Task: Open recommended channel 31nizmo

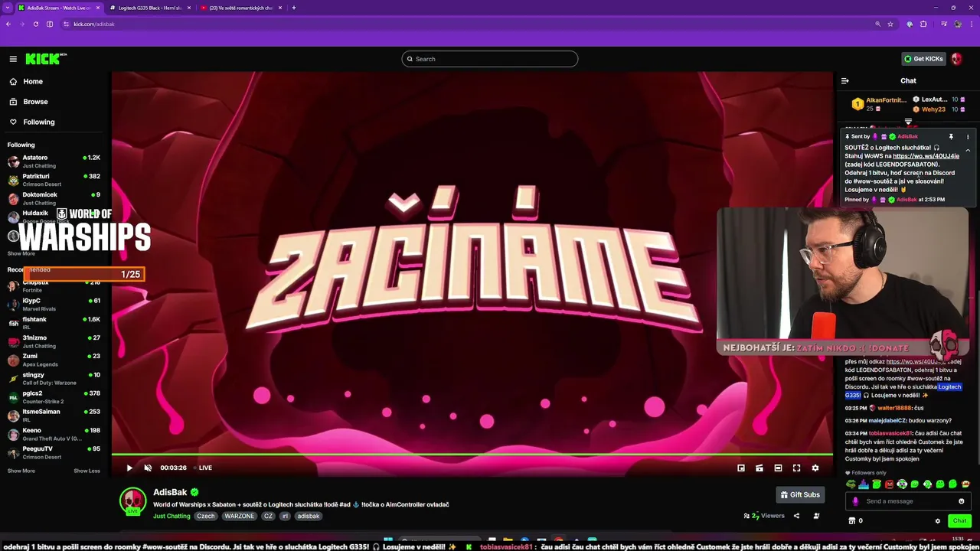Action: click(x=54, y=341)
